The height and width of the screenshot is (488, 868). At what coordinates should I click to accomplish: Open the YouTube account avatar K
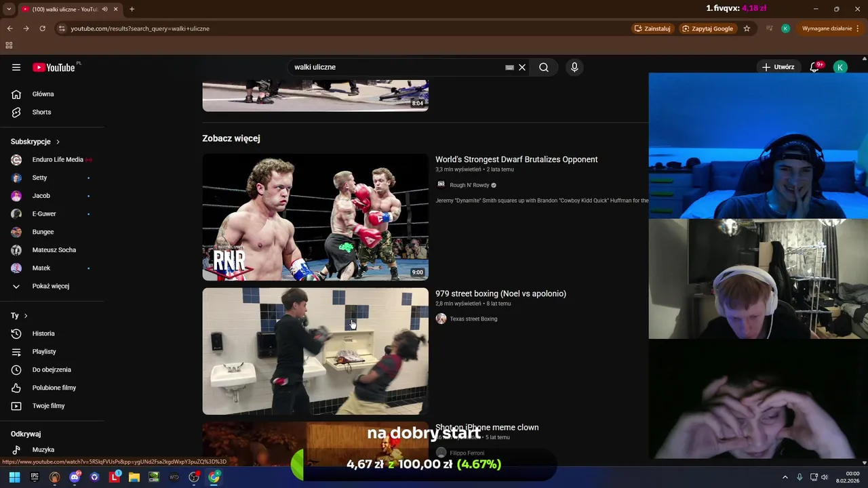pos(840,67)
